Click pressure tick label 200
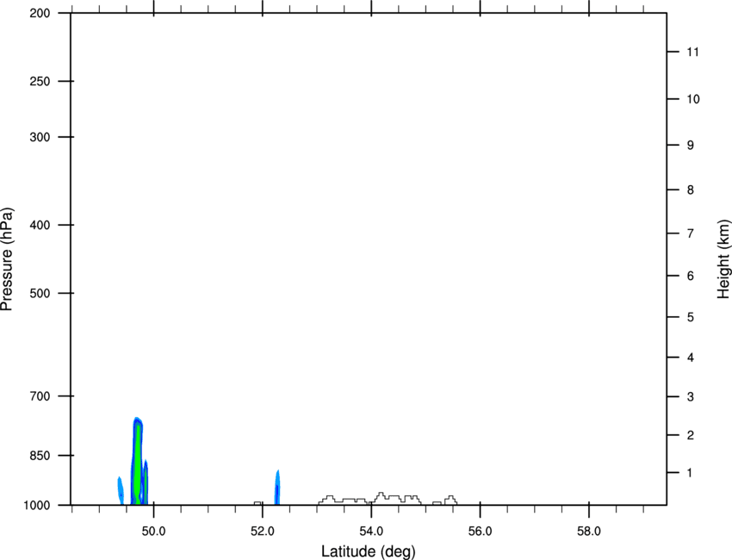Viewport: 732px width, 560px height. [40, 13]
